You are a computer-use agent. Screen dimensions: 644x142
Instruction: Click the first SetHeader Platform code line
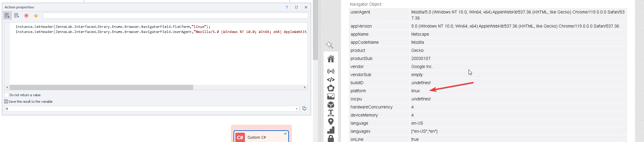113,27
